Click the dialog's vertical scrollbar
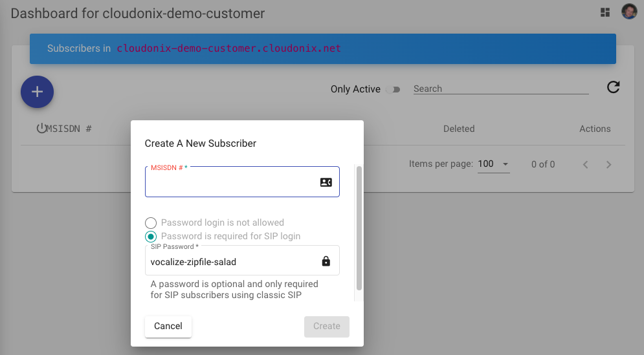 pos(359,228)
